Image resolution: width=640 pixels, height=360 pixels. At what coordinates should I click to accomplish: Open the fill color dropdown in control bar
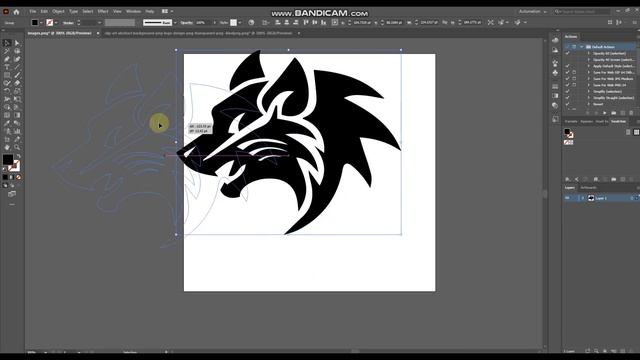[42, 23]
